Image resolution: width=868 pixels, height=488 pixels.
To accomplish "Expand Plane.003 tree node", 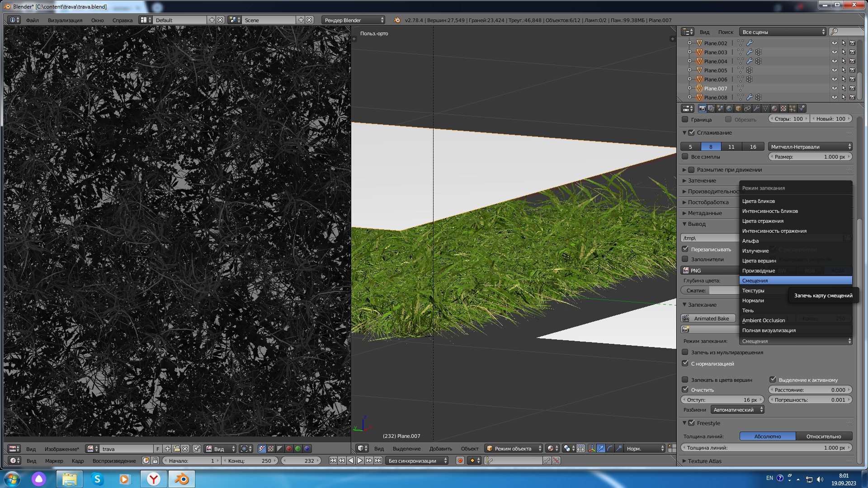I will pyautogui.click(x=689, y=52).
